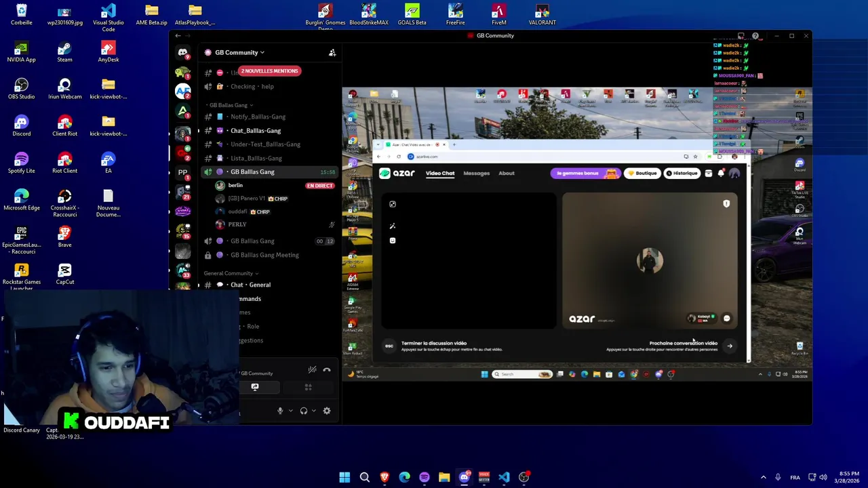Disconnect from voice with hang-up icon

327,370
